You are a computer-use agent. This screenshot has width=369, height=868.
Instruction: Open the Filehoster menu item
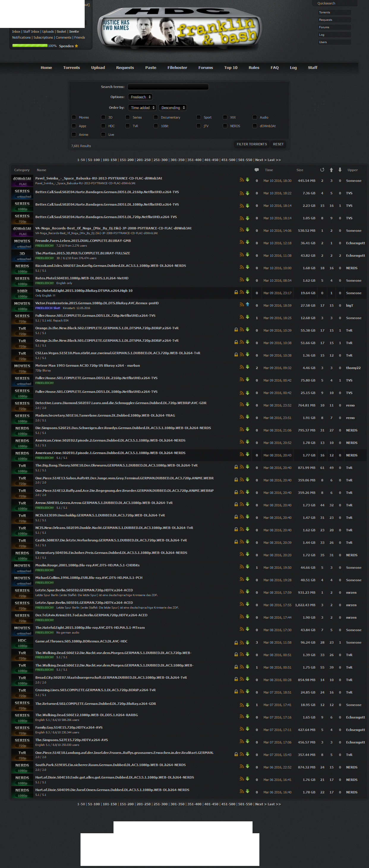click(x=177, y=68)
